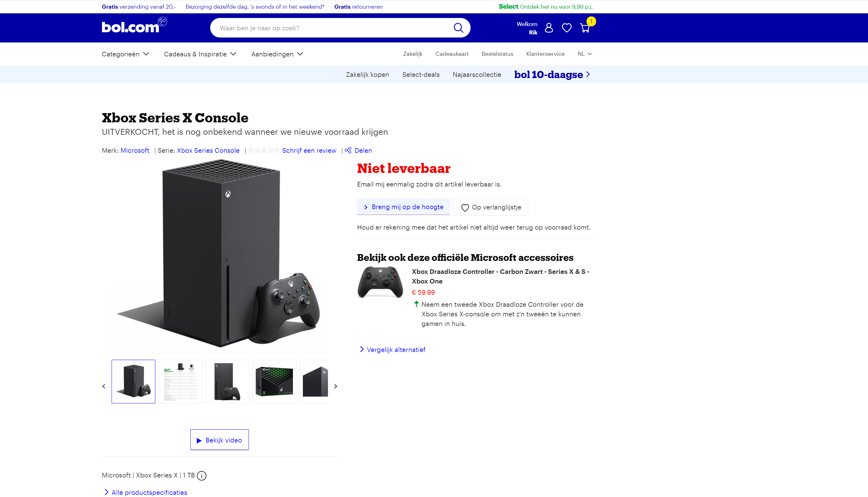Open the shopping cart icon
The image size is (868, 497).
(x=585, y=28)
